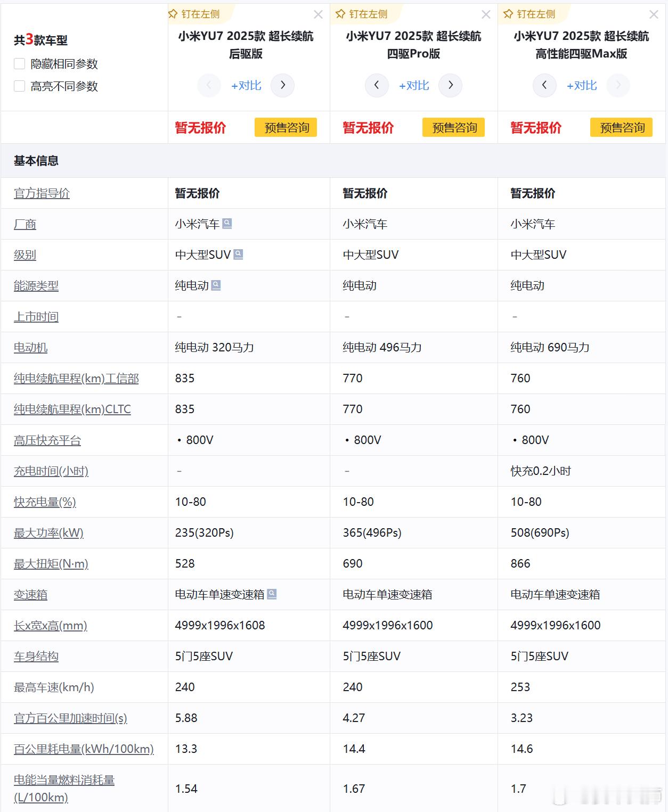Image resolution: width=668 pixels, height=812 pixels.
Task: Open the 长x宽x高(mm) parameter link
Action: pyautogui.click(x=51, y=626)
